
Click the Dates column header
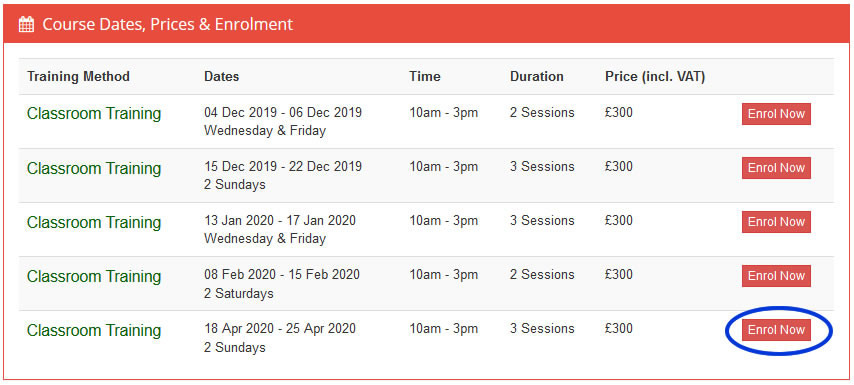coord(222,76)
